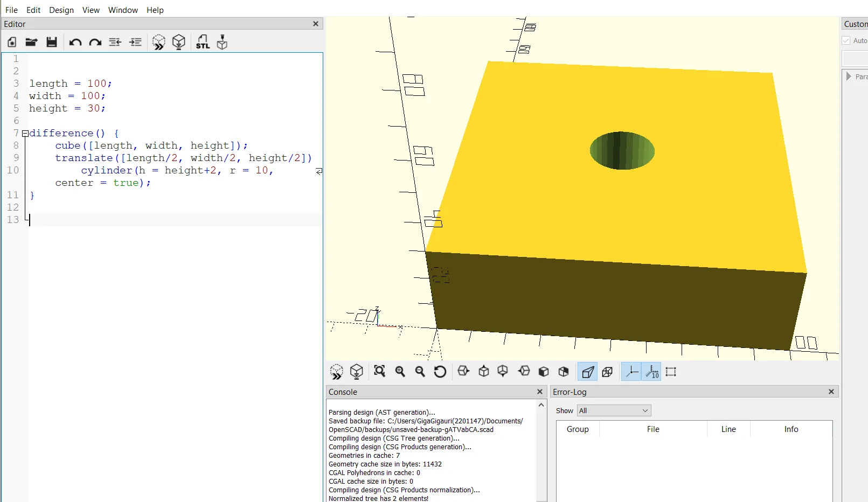Open the Window menu
The height and width of the screenshot is (502, 868).
pyautogui.click(x=123, y=10)
